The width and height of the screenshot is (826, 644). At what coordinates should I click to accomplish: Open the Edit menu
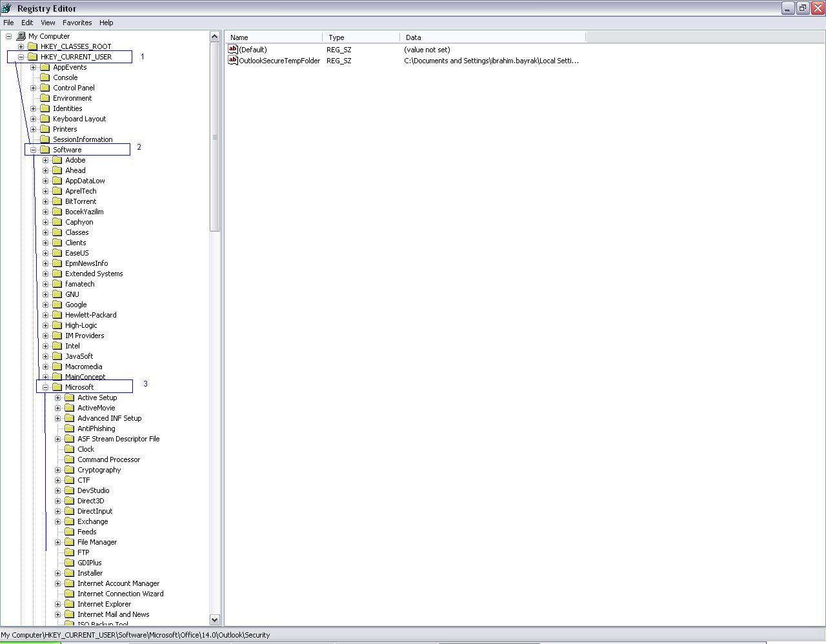click(x=27, y=23)
